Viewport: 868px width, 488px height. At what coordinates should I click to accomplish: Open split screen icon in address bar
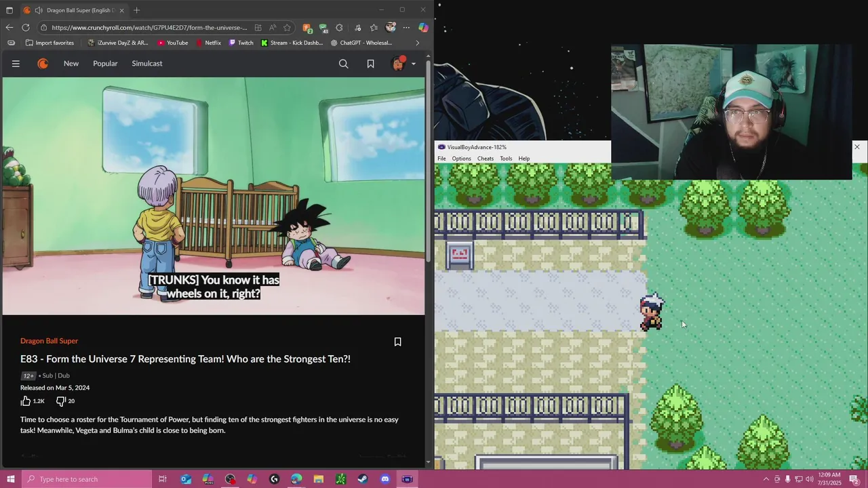tap(258, 28)
